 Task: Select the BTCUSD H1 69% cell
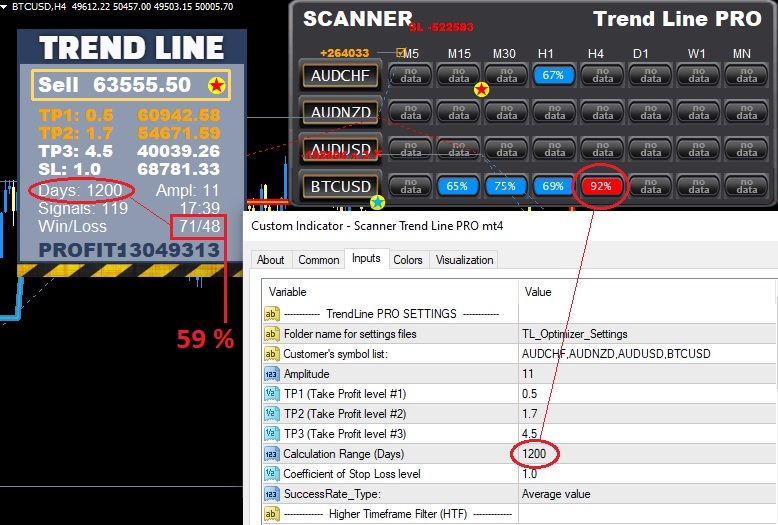553,187
